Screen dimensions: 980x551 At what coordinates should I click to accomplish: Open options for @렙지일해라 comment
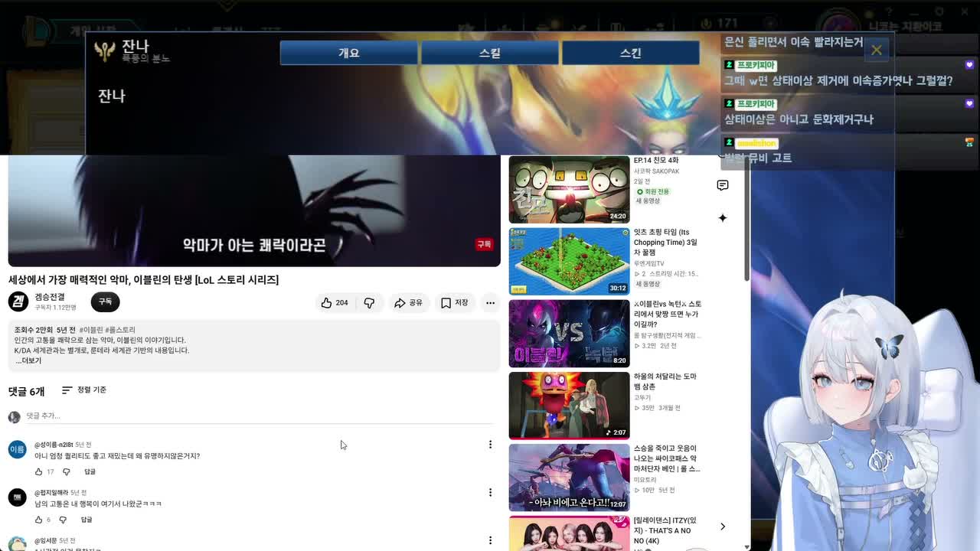click(490, 492)
